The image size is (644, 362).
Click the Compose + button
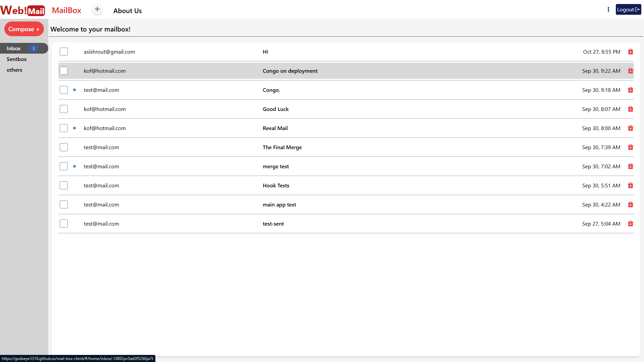[24, 29]
